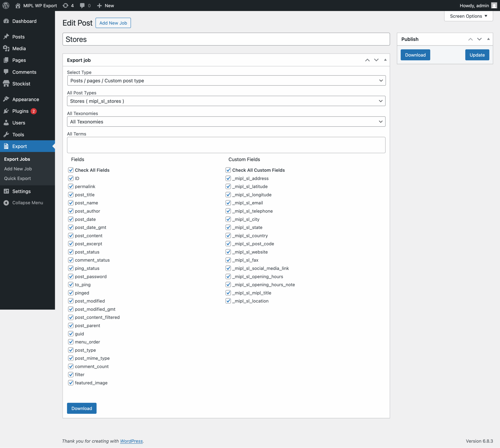
Task: Click the Plugins sidebar icon
Action: pyautogui.click(x=6, y=111)
